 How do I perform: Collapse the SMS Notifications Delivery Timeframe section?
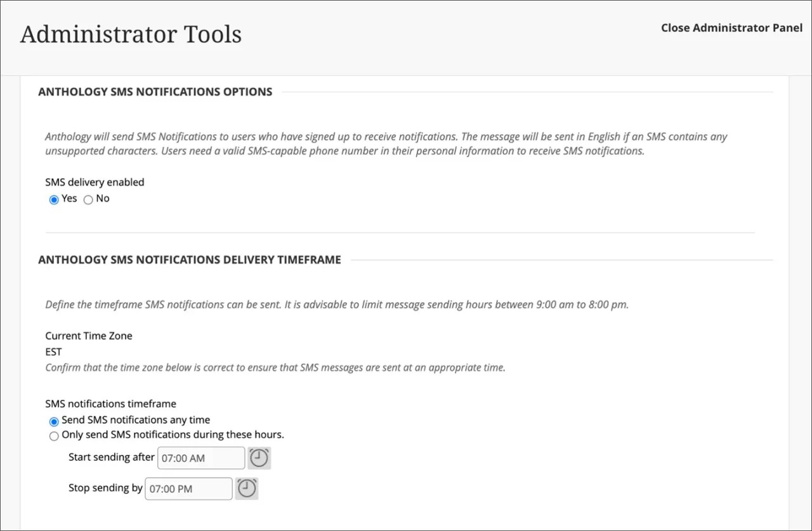coord(190,259)
